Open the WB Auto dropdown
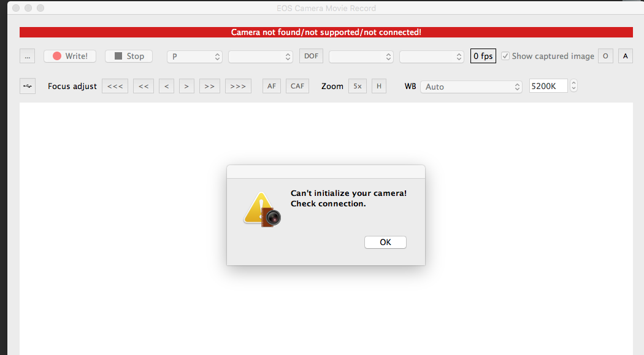Image resolution: width=644 pixels, height=355 pixels. coord(471,87)
